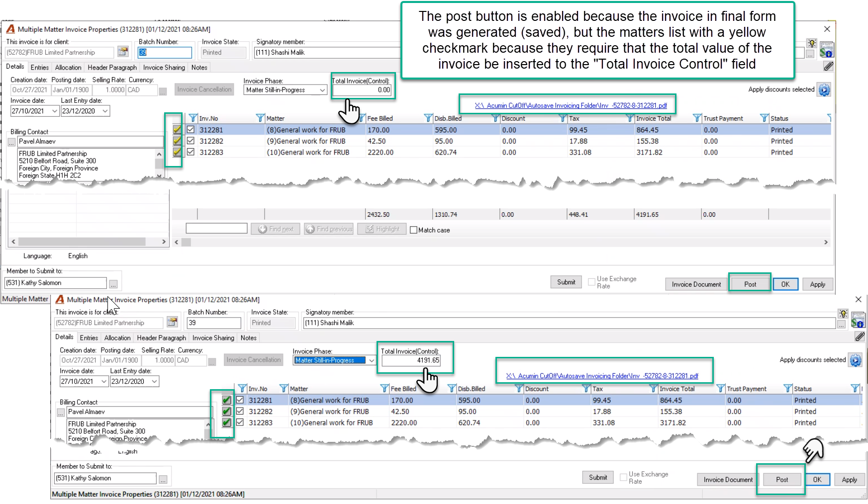The image size is (868, 504).
Task: Click Invoice Document button in upper window
Action: pyautogui.click(x=696, y=284)
